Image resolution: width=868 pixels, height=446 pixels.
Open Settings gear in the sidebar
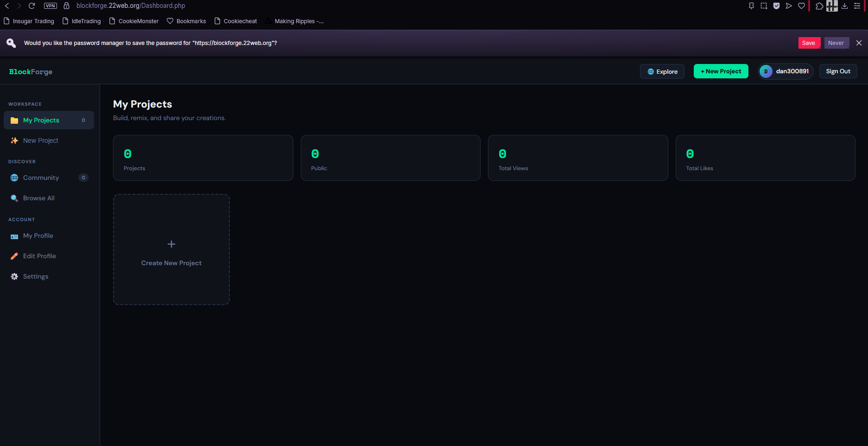pos(14,276)
